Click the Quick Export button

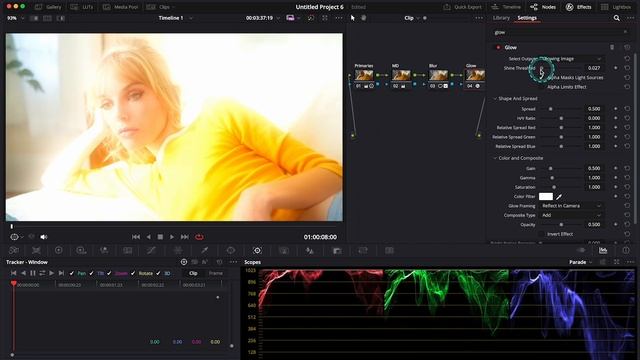pyautogui.click(x=462, y=7)
